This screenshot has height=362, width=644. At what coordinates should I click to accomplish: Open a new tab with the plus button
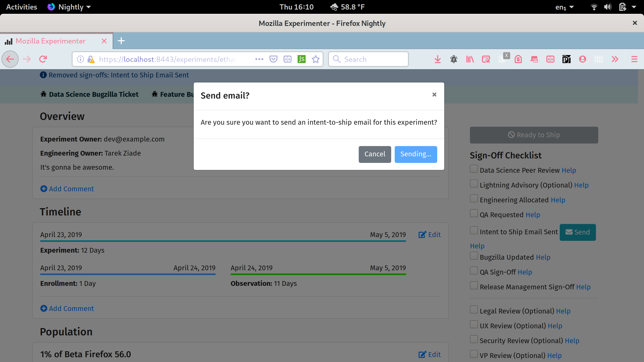pos(121,41)
